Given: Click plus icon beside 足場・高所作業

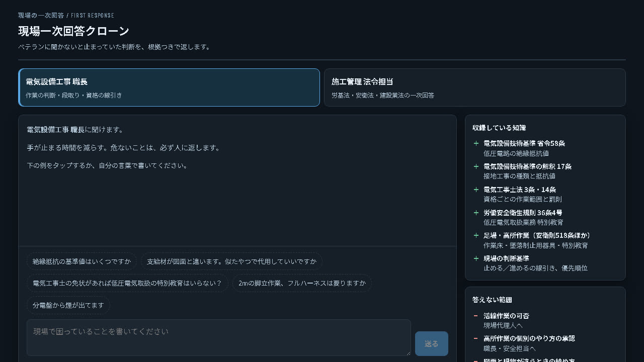Looking at the screenshot, I should pos(476,235).
